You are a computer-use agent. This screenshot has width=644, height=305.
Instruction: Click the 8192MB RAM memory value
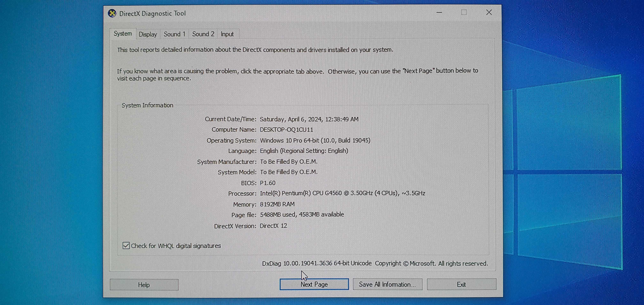click(x=277, y=204)
